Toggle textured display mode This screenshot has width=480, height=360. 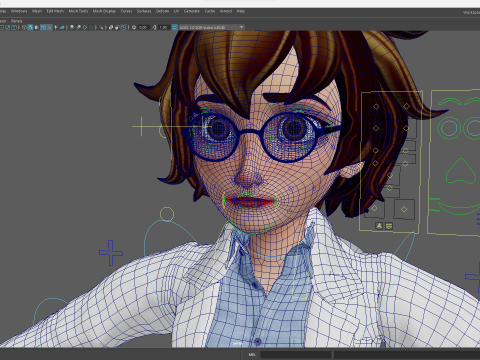[49, 27]
